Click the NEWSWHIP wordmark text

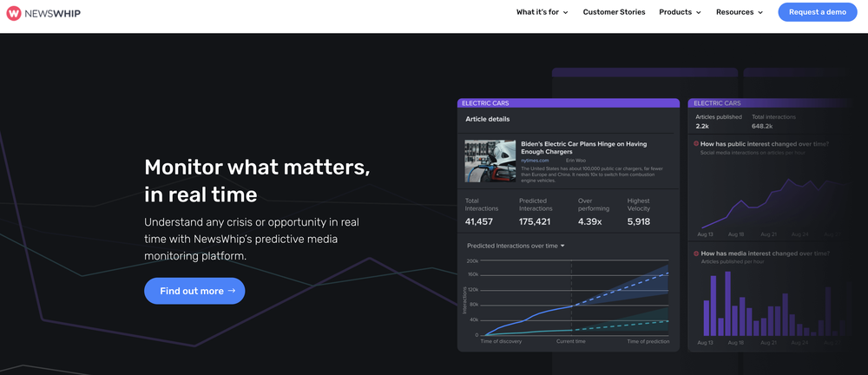pos(53,13)
